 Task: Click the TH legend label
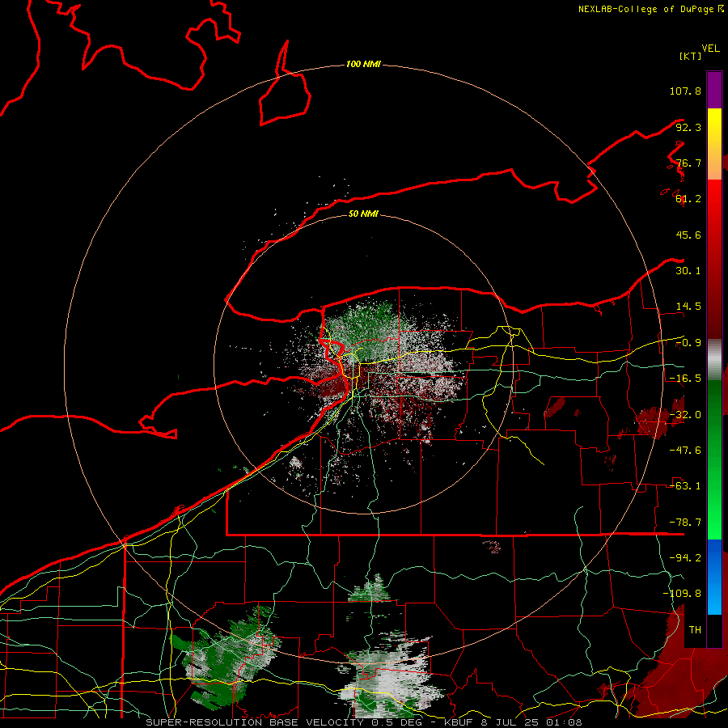pos(695,630)
